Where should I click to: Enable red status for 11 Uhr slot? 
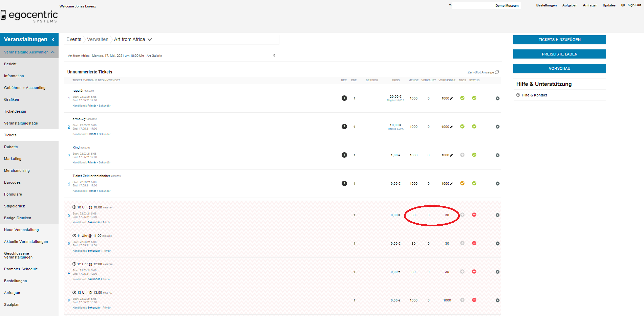474,243
